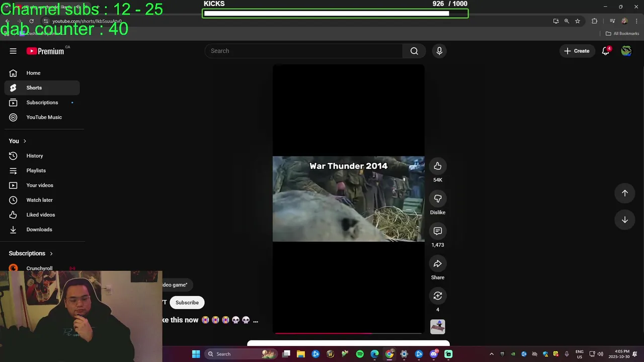Open Playlists in sidebar
Viewport: 644px width, 362px height.
[42, 170]
